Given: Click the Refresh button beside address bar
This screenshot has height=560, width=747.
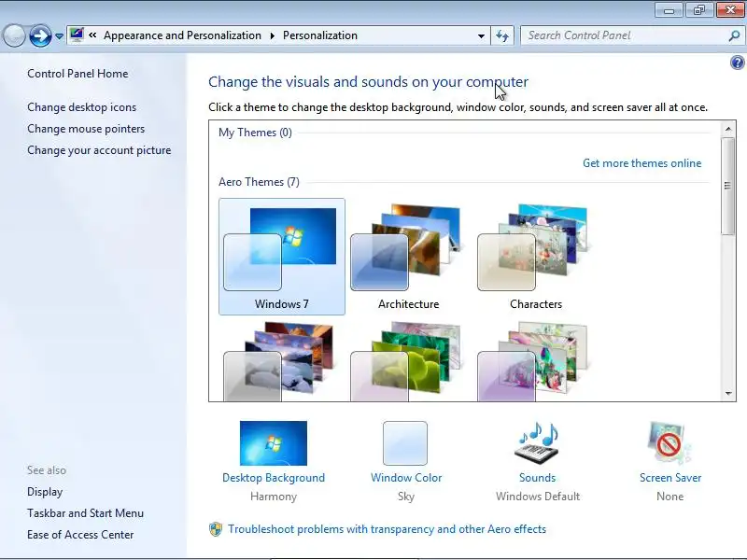Looking at the screenshot, I should 502,35.
